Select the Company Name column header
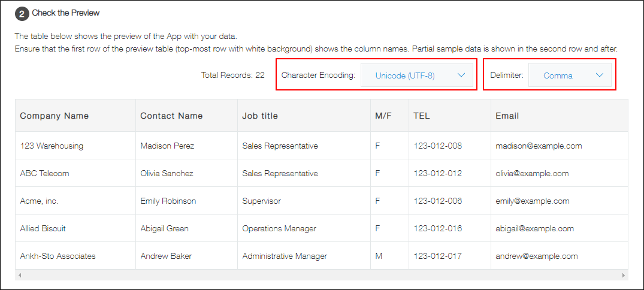644x290 pixels. (55, 116)
